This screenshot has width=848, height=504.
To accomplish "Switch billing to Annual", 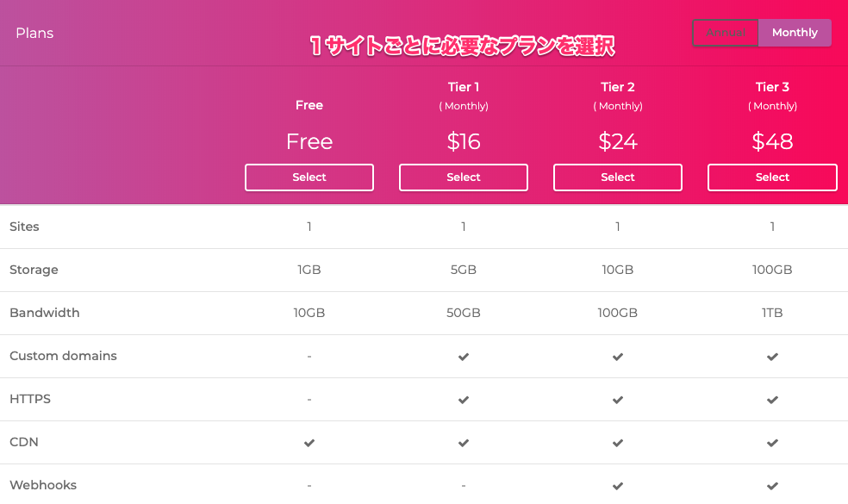I will pos(726,33).
